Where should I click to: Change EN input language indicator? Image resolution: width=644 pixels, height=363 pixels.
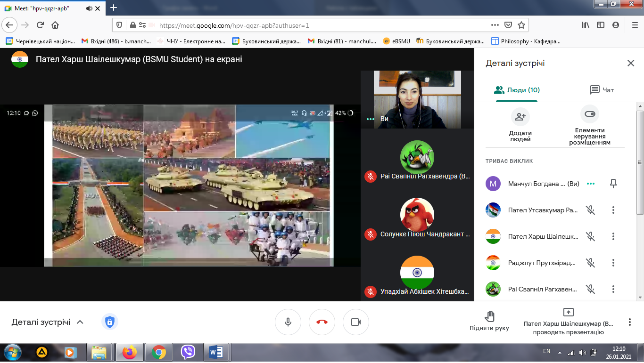click(546, 351)
